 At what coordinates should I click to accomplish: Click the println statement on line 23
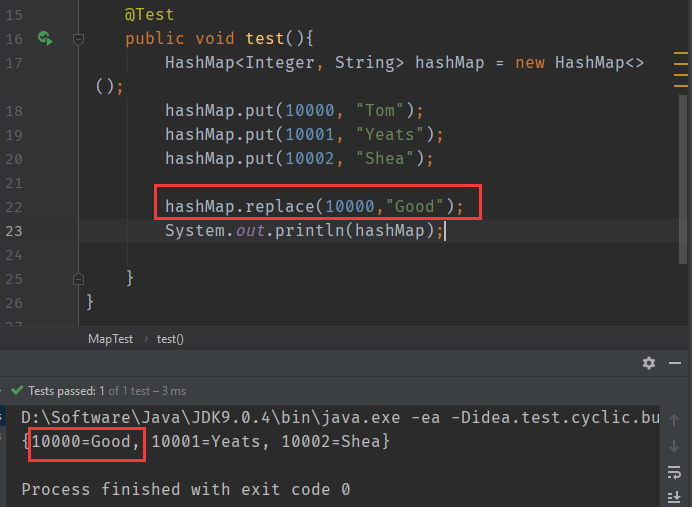click(304, 230)
